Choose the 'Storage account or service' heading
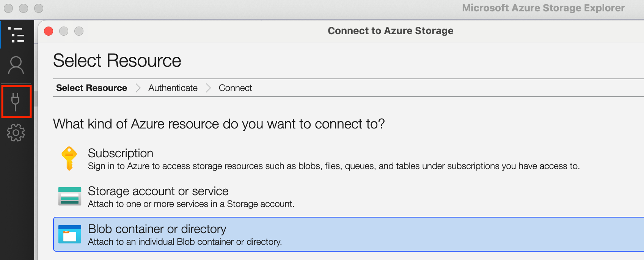The width and height of the screenshot is (644, 260). pos(158,191)
